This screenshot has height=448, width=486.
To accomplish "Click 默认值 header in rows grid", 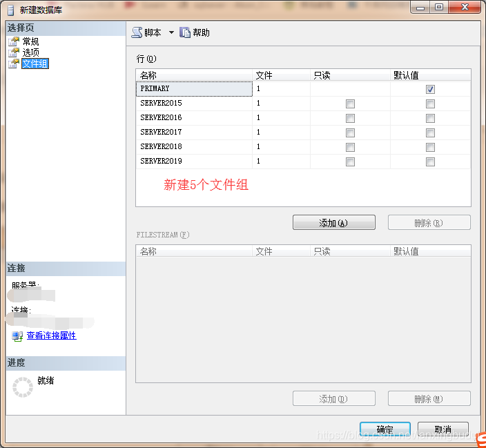I will 431,75.
